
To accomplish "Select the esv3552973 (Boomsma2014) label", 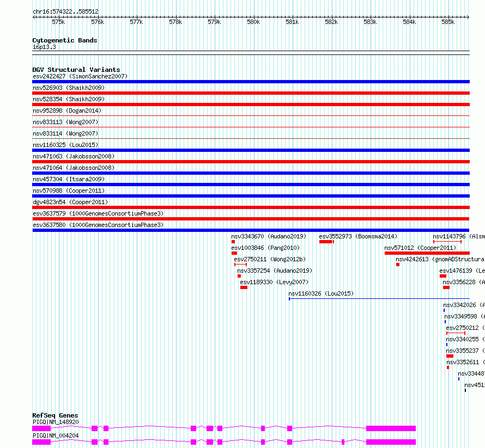I will 358,236.
